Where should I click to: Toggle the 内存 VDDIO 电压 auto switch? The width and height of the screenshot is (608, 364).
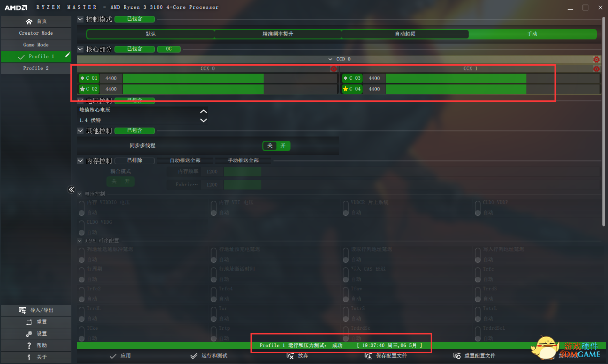pos(82,208)
